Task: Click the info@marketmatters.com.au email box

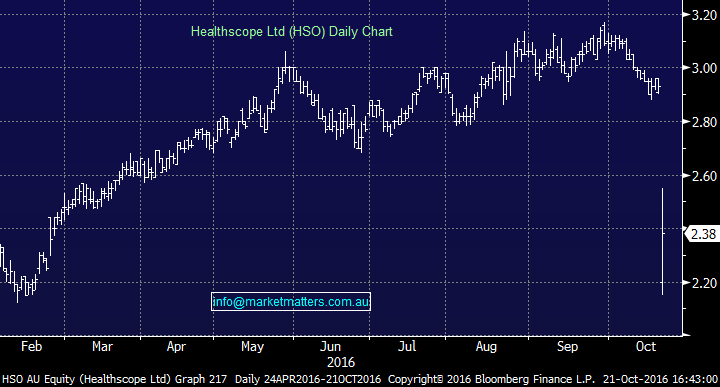Action: [291, 302]
